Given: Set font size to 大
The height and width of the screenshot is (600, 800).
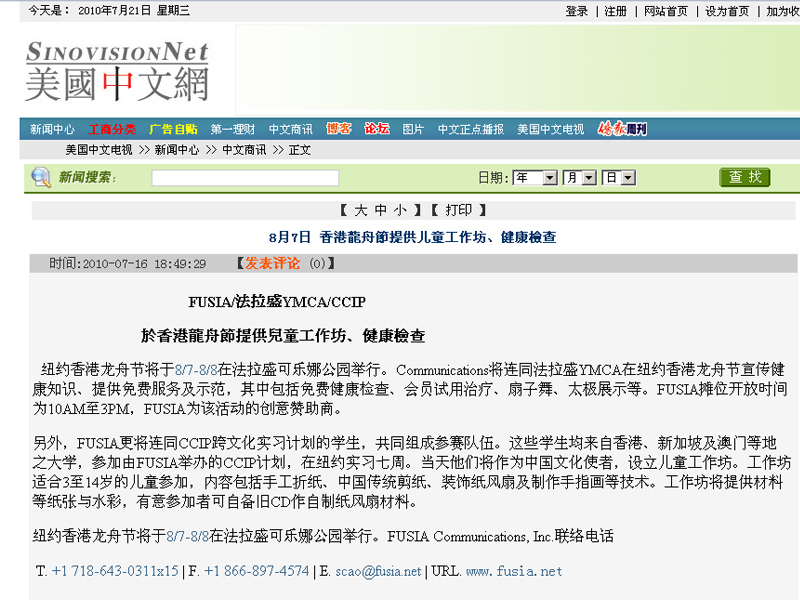Looking at the screenshot, I should (361, 210).
